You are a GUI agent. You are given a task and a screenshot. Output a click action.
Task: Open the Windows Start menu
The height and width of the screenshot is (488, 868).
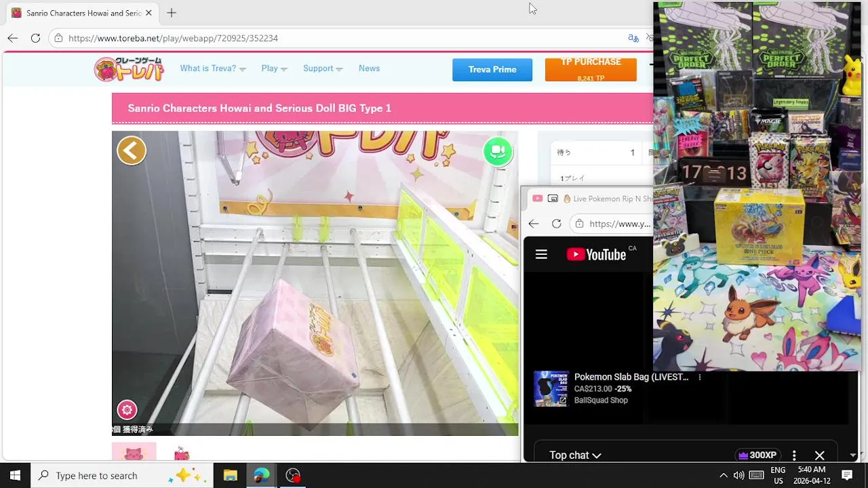pyautogui.click(x=15, y=475)
